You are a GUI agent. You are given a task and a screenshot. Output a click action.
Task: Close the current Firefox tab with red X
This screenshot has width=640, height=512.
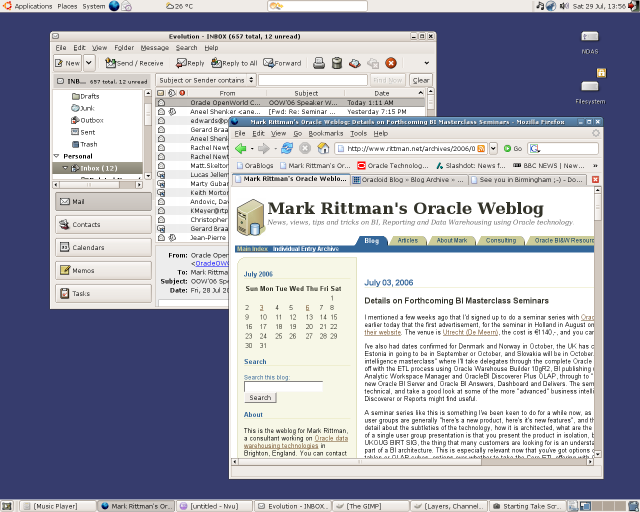click(595, 180)
